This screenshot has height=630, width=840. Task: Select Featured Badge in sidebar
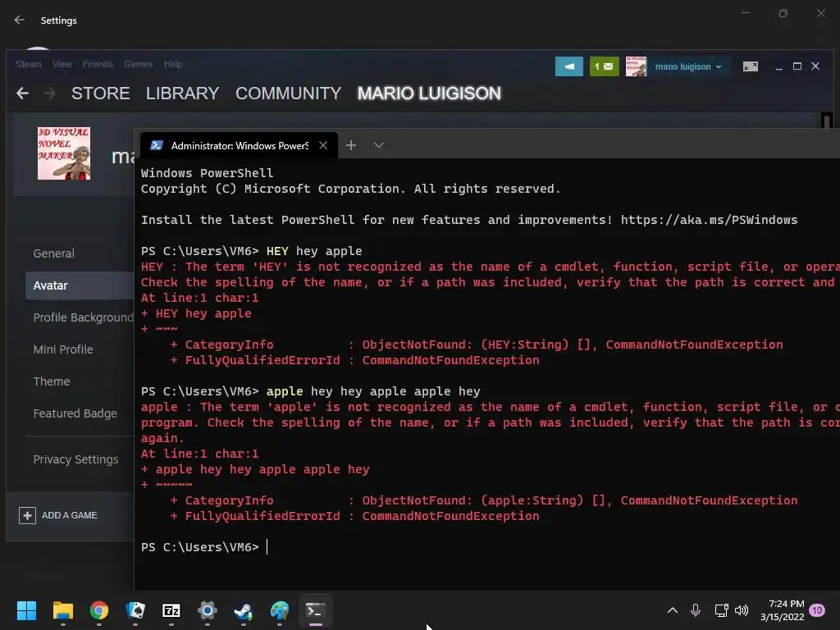pos(75,413)
